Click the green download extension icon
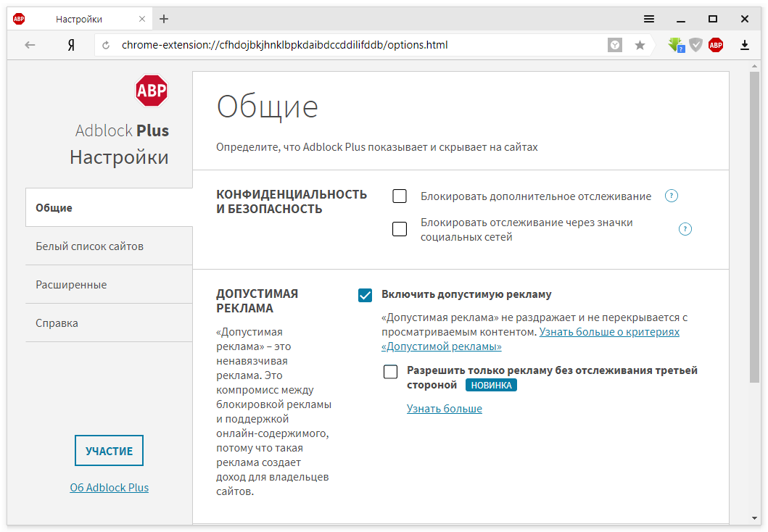This screenshot has width=768, height=532. coord(676,45)
